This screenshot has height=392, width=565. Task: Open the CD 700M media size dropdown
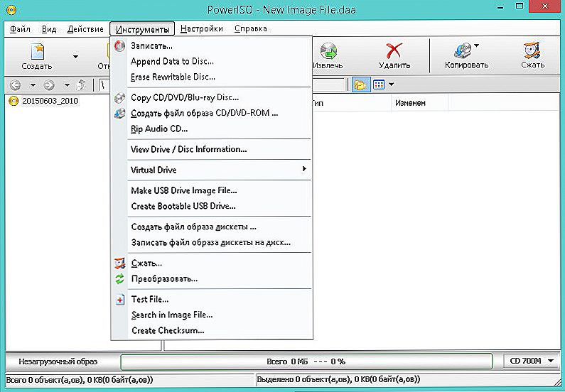(x=532, y=361)
